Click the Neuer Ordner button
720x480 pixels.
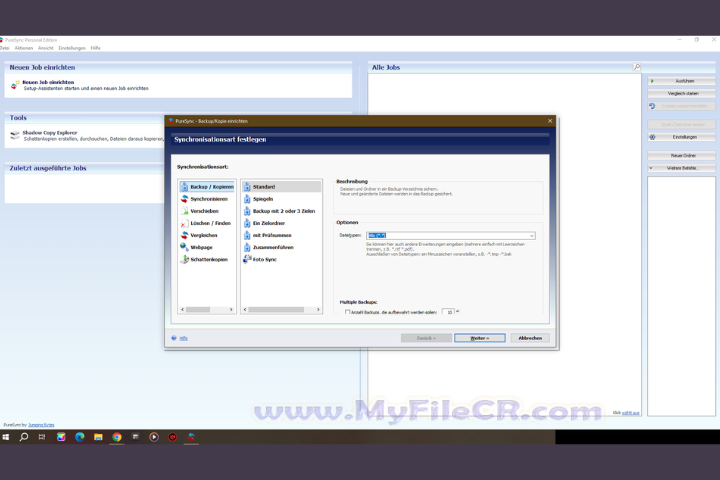pos(681,155)
